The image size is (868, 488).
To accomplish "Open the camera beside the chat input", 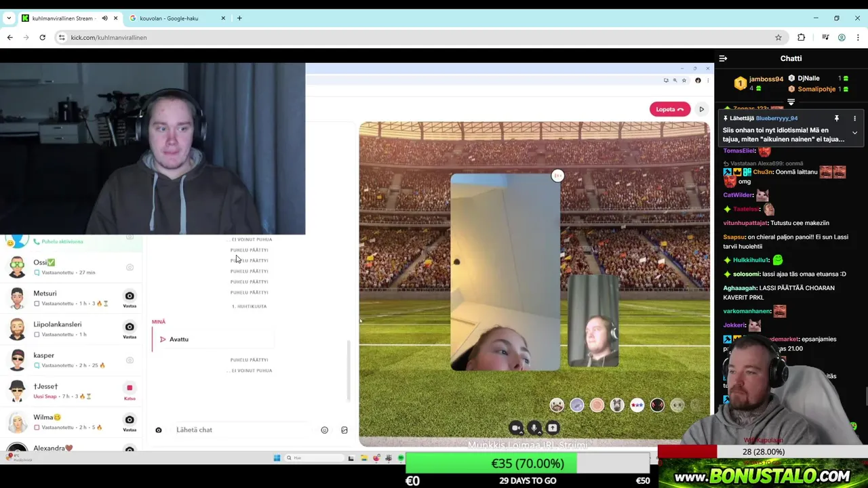I will pyautogui.click(x=159, y=430).
